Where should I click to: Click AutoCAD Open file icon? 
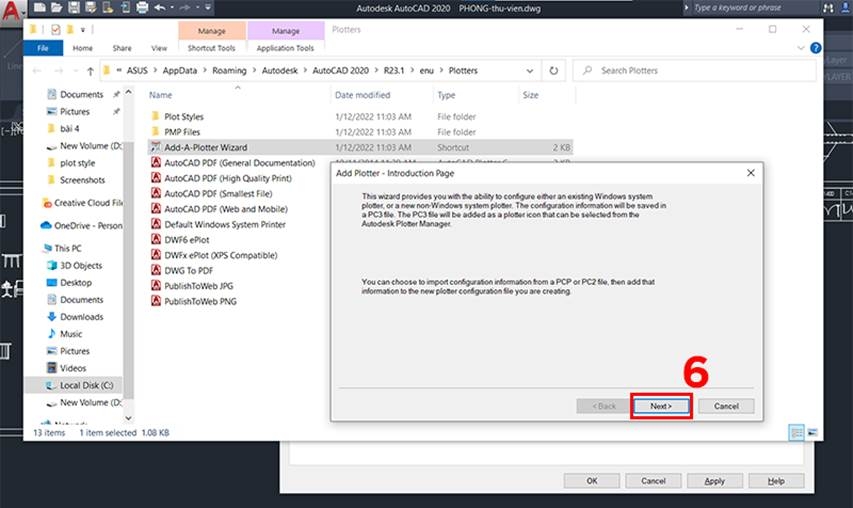tap(57, 8)
